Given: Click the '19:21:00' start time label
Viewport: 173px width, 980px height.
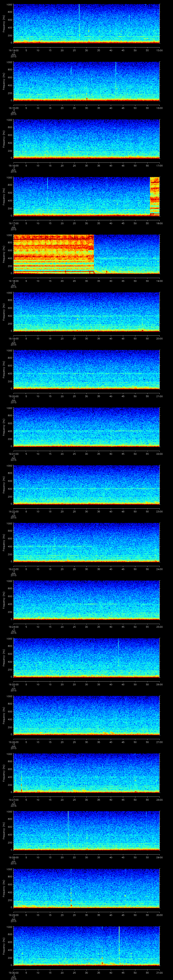Looking at the screenshot, I should point(13,454).
